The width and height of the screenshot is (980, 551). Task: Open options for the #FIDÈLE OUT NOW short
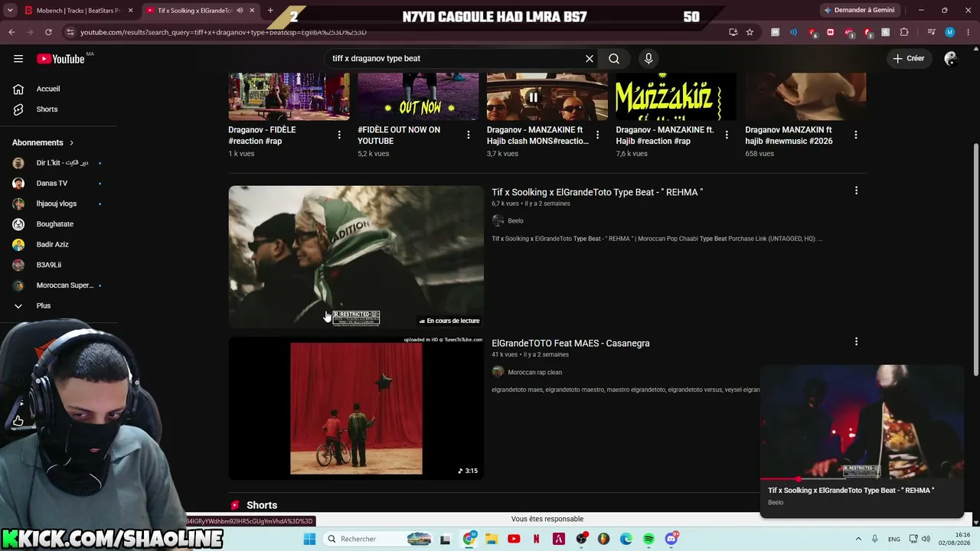(469, 135)
